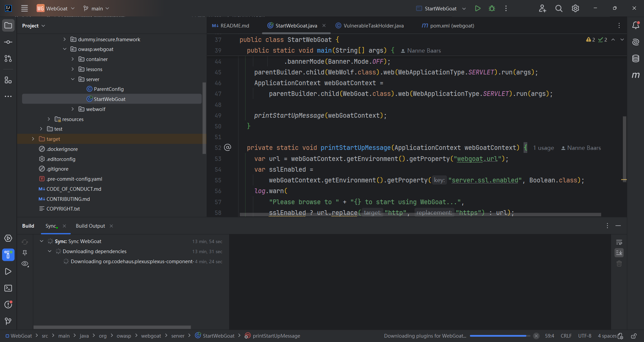Open the Project tool window folder icon
644x342 pixels.
(8, 25)
